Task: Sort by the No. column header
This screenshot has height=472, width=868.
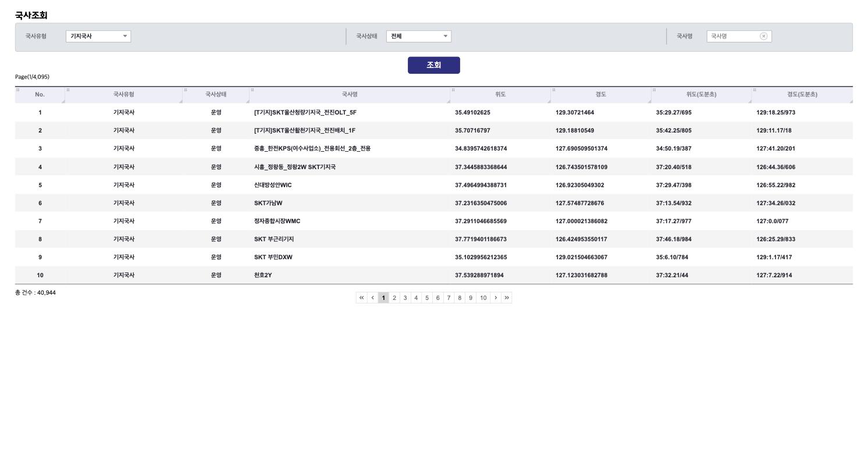Action: [40, 95]
